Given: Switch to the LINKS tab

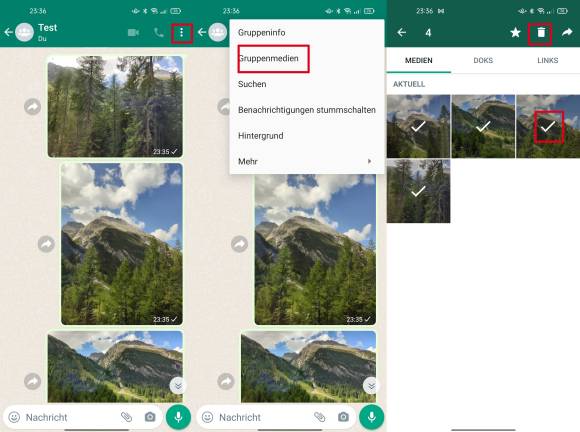Looking at the screenshot, I should [548, 60].
